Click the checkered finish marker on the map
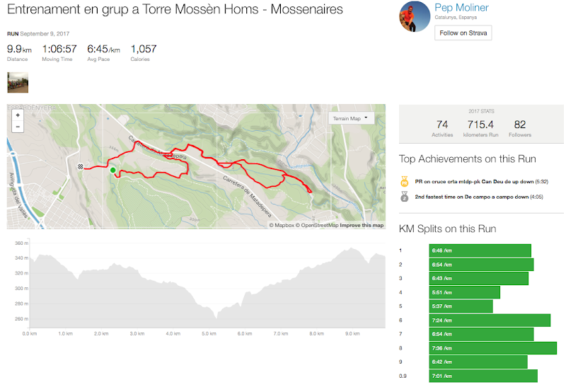 click(81, 166)
